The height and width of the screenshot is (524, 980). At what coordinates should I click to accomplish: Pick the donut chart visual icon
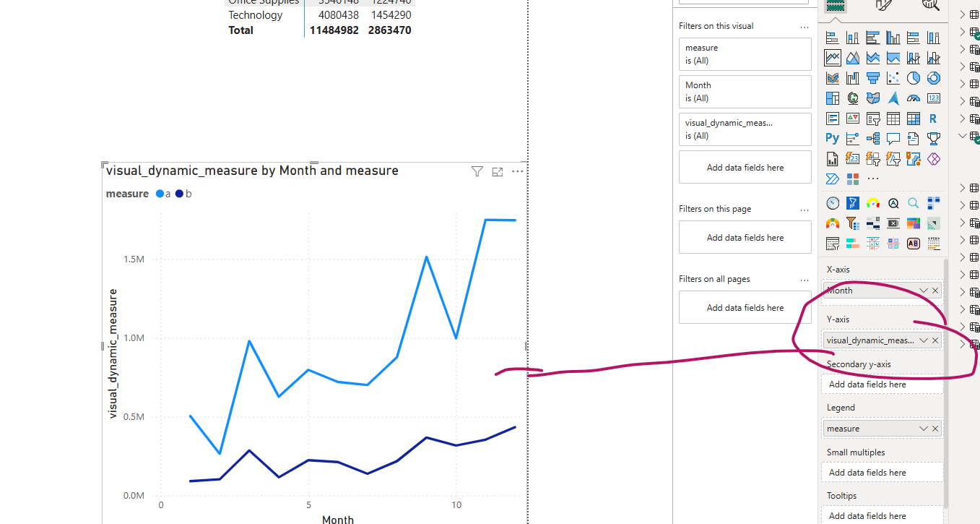coord(934,78)
